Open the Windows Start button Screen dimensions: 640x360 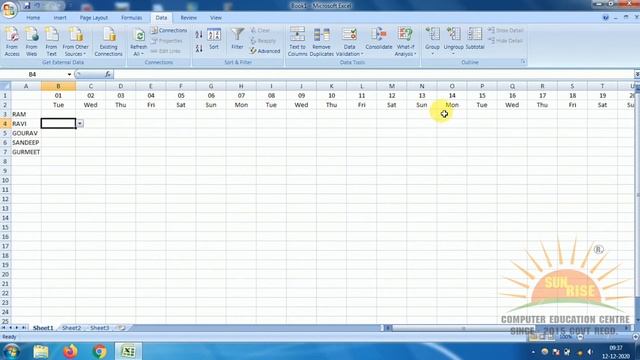11,351
